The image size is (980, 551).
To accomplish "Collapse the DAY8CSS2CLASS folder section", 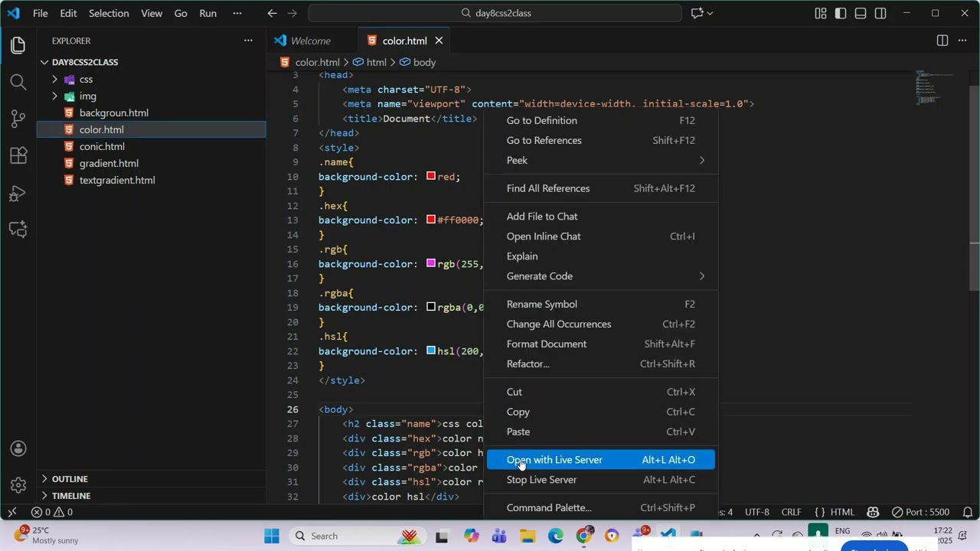I will coord(153,62).
